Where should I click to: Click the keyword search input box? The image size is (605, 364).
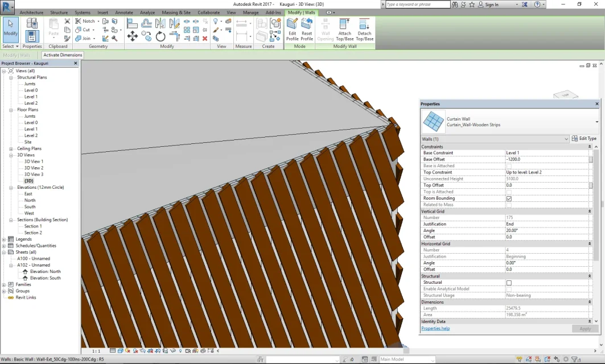418,4
